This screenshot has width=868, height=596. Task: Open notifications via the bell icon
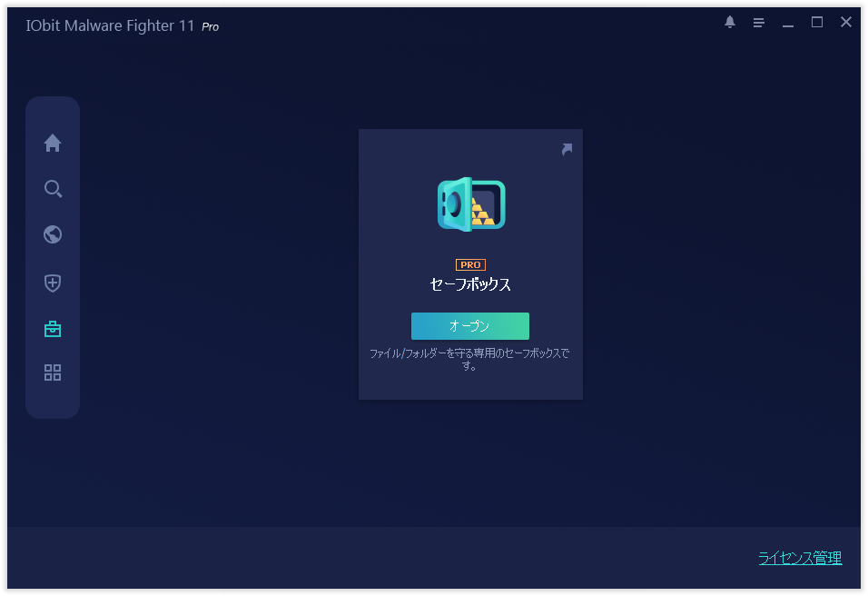[x=730, y=23]
